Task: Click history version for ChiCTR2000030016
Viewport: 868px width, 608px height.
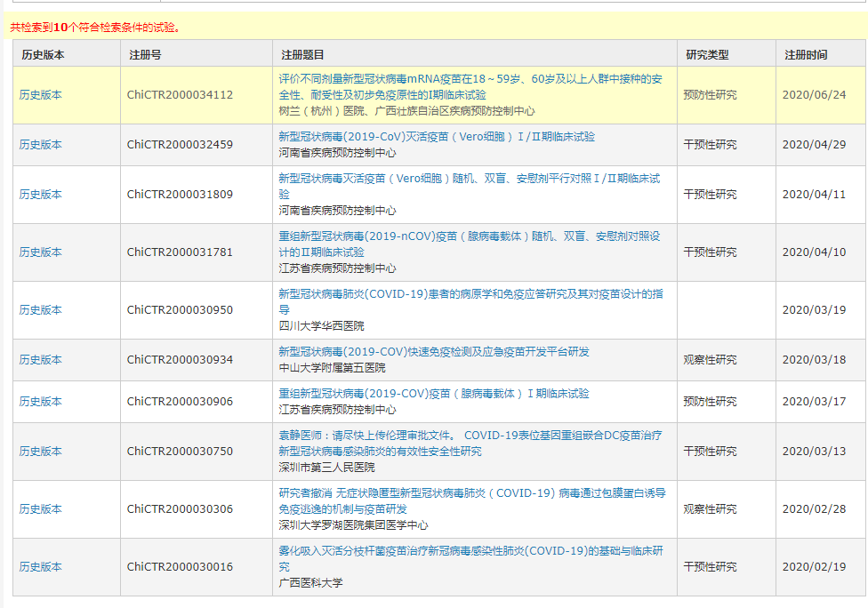Action: (x=41, y=566)
